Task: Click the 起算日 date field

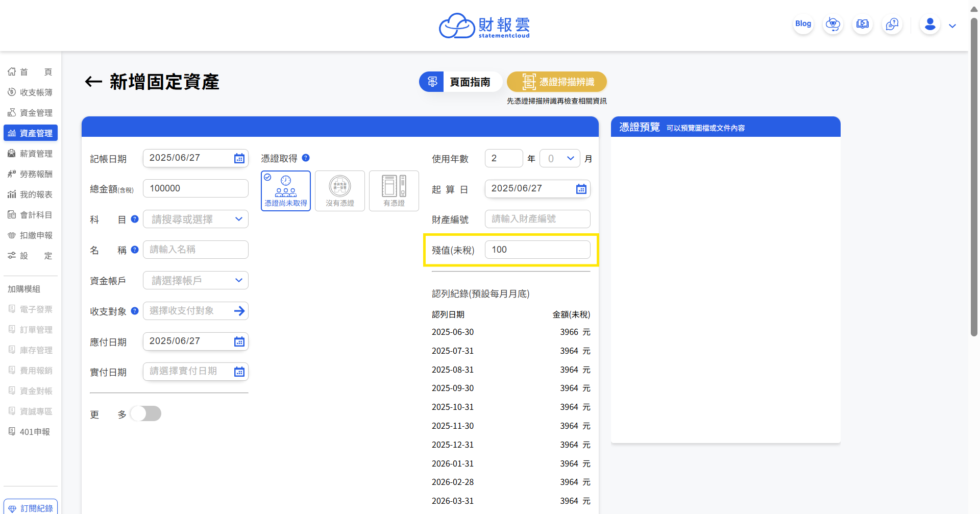Action: [x=537, y=189]
